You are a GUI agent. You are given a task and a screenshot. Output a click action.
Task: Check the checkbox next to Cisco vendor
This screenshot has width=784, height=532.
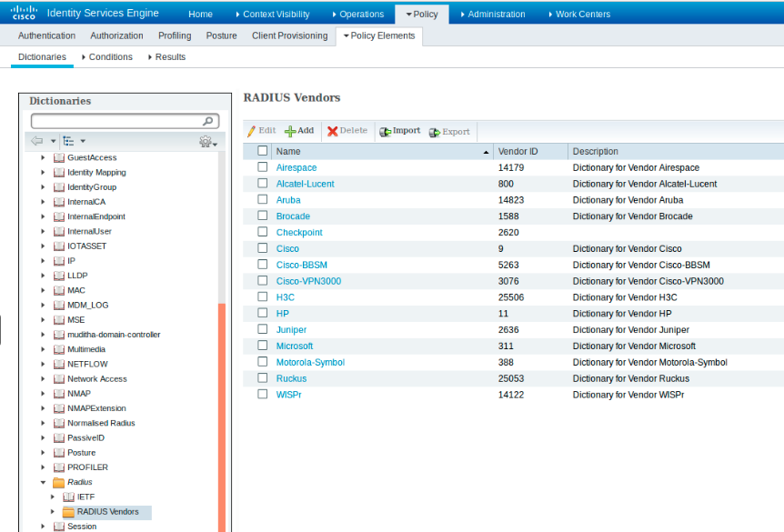point(262,248)
